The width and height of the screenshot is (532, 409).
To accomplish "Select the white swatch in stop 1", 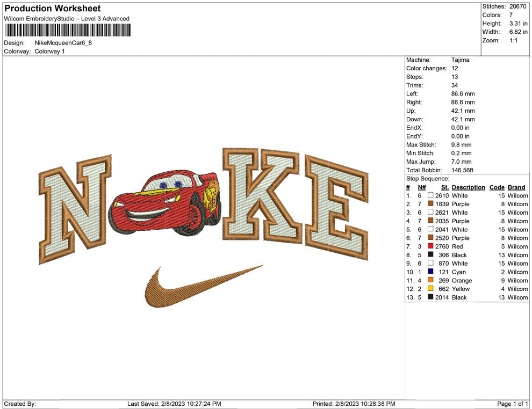I will coord(430,195).
